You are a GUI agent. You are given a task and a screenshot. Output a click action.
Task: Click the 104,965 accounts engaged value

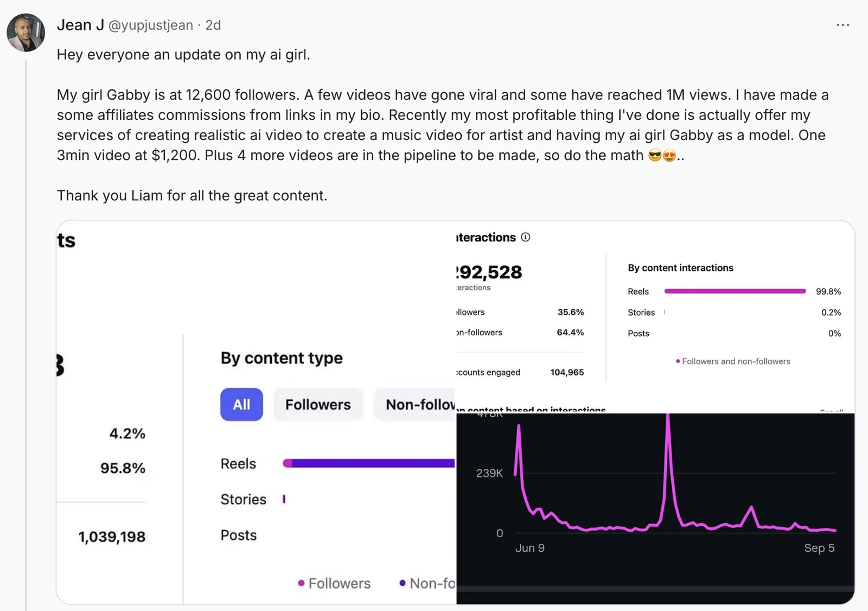(x=567, y=372)
